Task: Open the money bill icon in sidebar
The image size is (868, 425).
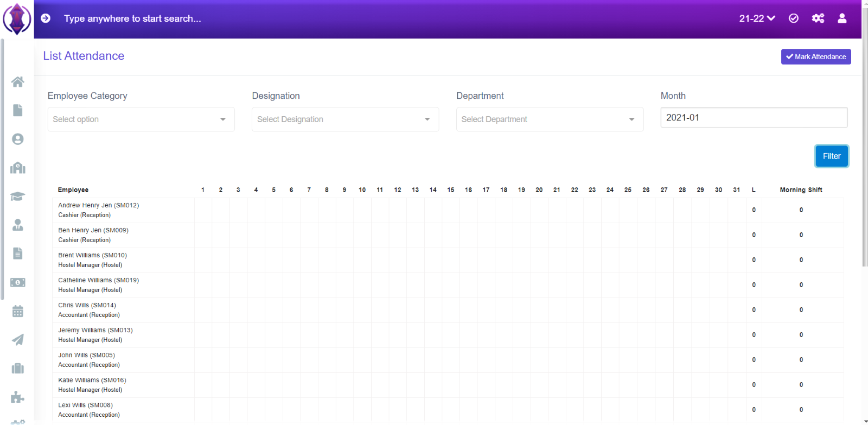Action: [x=18, y=282]
